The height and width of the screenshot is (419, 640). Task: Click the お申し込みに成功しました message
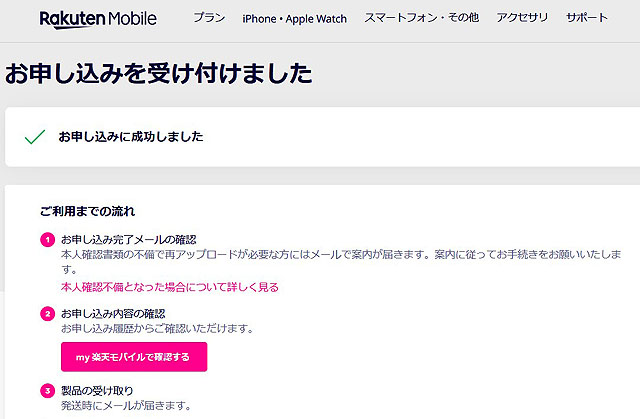[130, 136]
